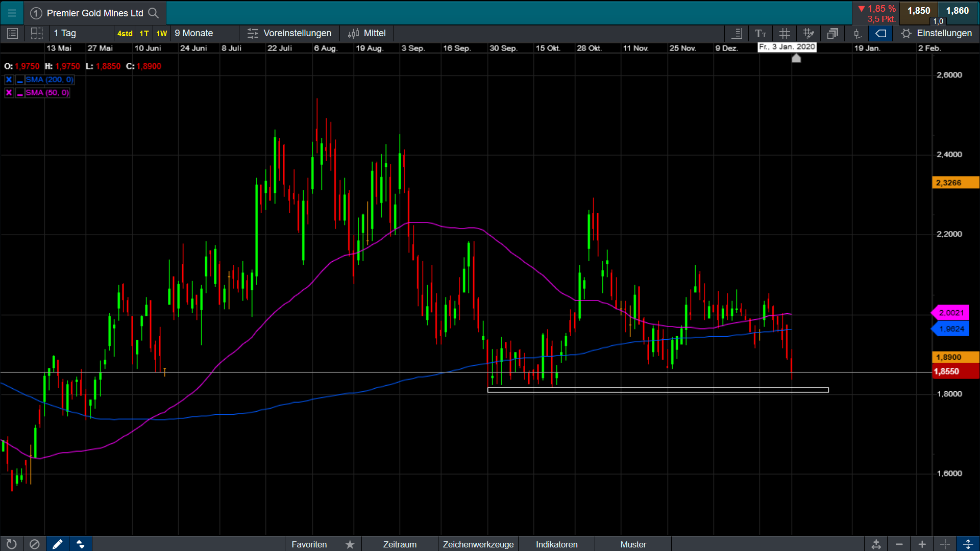Open the Indikatoren tab
The width and height of the screenshot is (980, 551).
pos(556,544)
